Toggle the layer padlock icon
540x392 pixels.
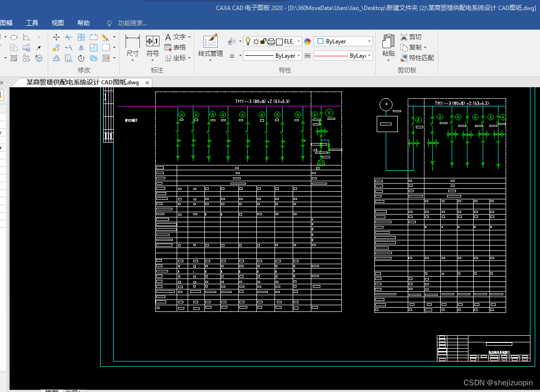pos(263,41)
